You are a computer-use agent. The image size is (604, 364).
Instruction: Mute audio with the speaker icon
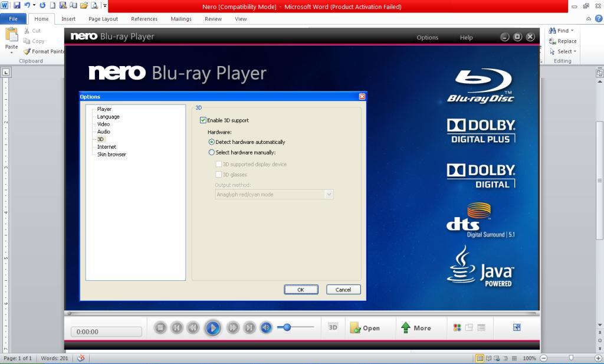266,328
